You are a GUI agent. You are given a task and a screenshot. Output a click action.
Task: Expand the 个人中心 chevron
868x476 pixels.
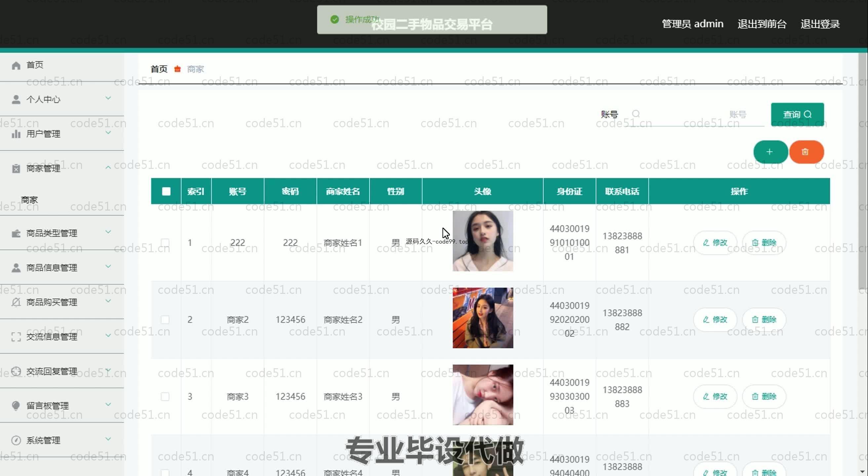click(108, 98)
